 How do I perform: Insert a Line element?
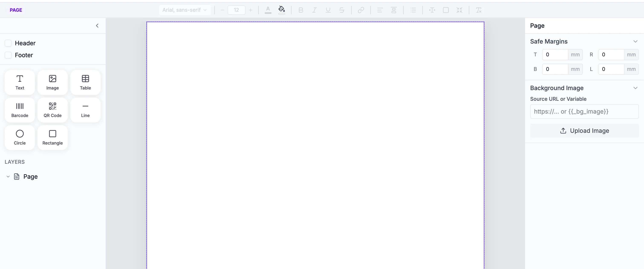[x=85, y=110]
